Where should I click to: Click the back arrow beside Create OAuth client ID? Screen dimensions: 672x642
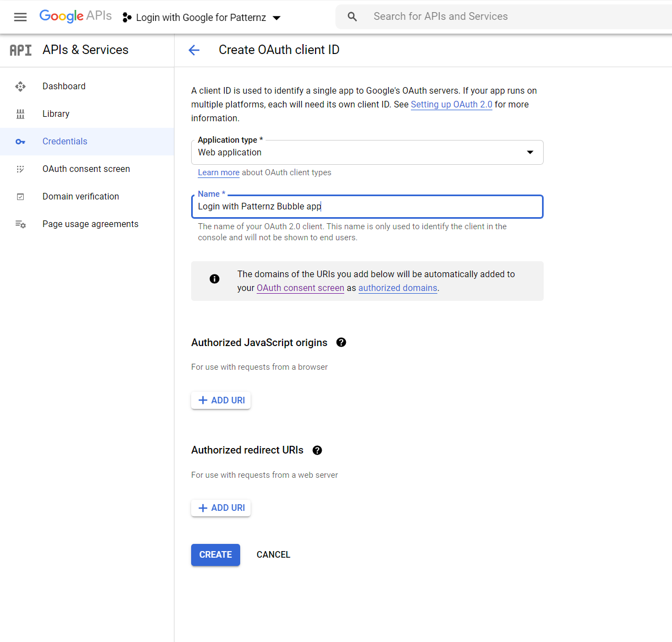[x=194, y=50]
